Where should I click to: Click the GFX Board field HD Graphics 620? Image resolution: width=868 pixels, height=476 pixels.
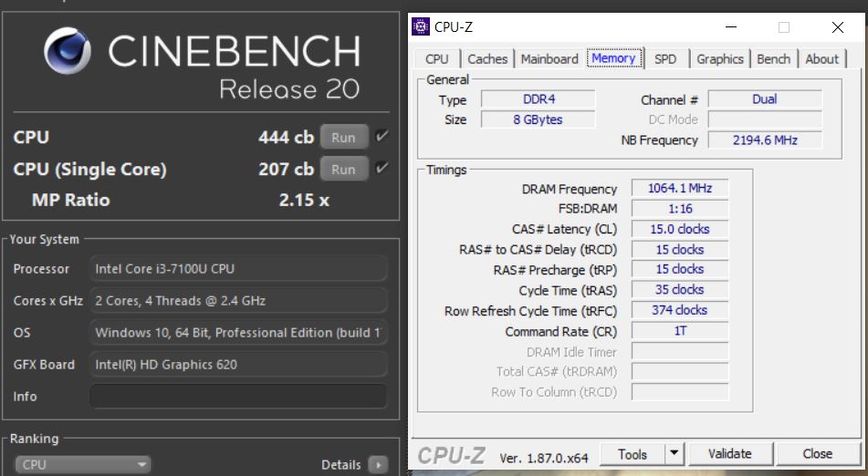pyautogui.click(x=238, y=365)
